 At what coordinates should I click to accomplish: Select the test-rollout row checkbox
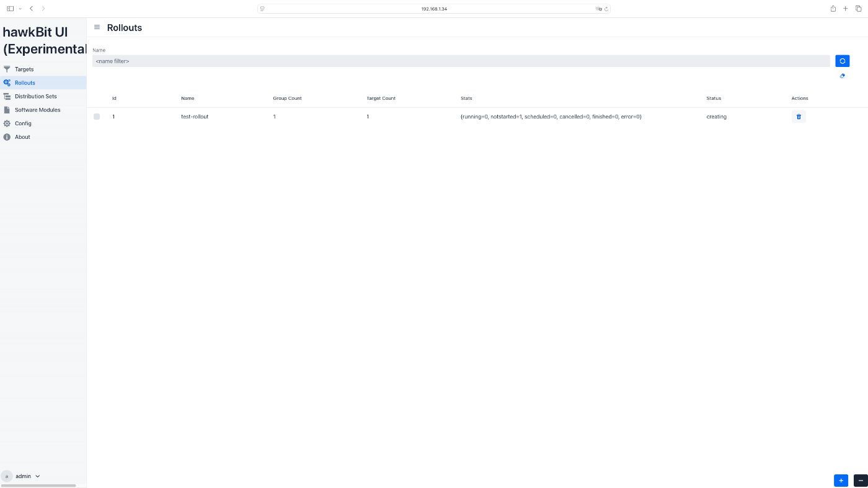click(x=97, y=117)
